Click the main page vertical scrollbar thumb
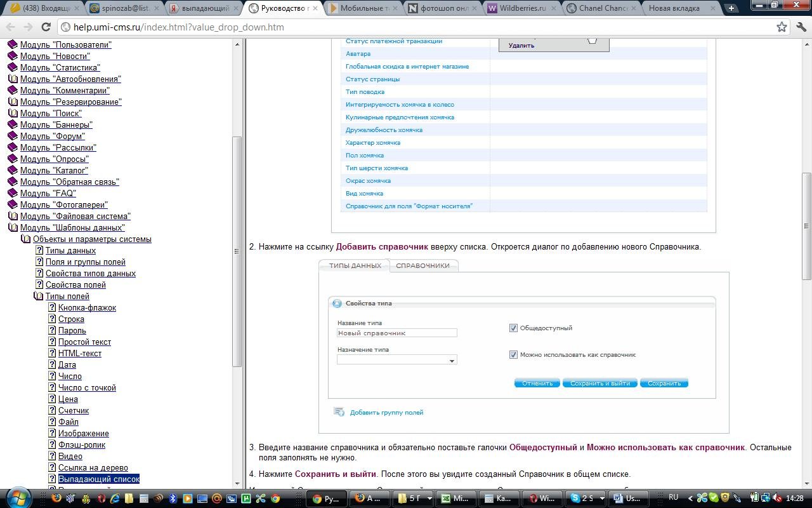The width and height of the screenshot is (812, 508). (x=806, y=225)
